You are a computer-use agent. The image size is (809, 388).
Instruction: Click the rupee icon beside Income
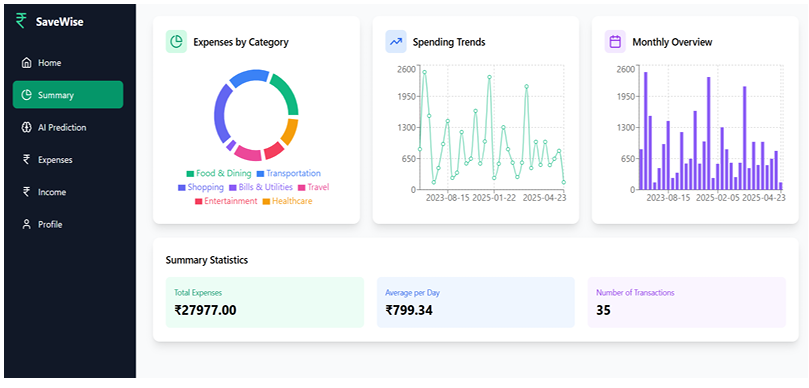(26, 192)
